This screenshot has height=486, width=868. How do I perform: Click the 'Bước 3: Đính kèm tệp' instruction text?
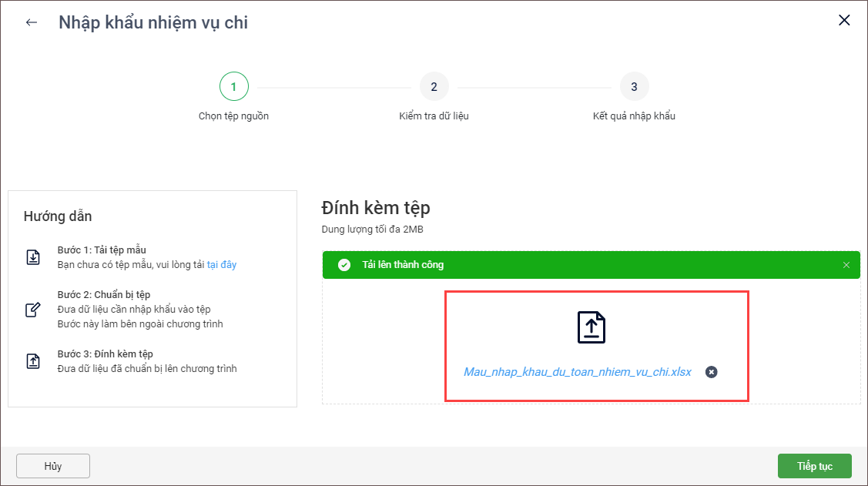click(106, 354)
